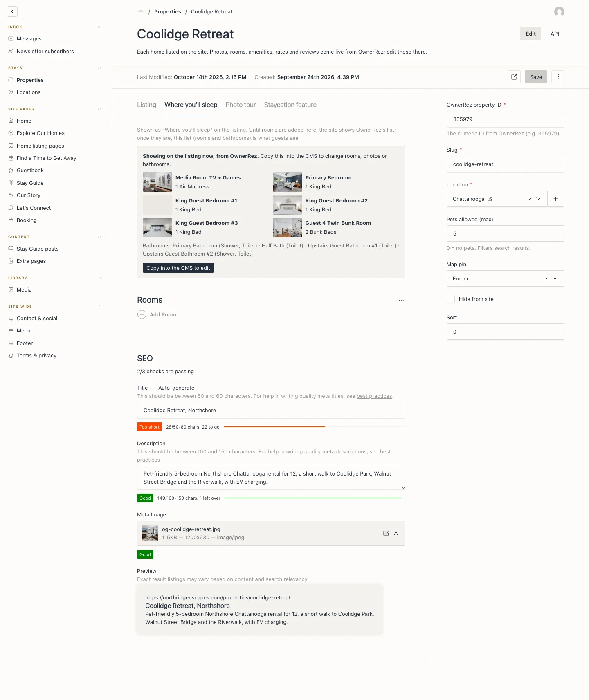Open the live preview in a new window
The height and width of the screenshot is (700, 589).
514,77
